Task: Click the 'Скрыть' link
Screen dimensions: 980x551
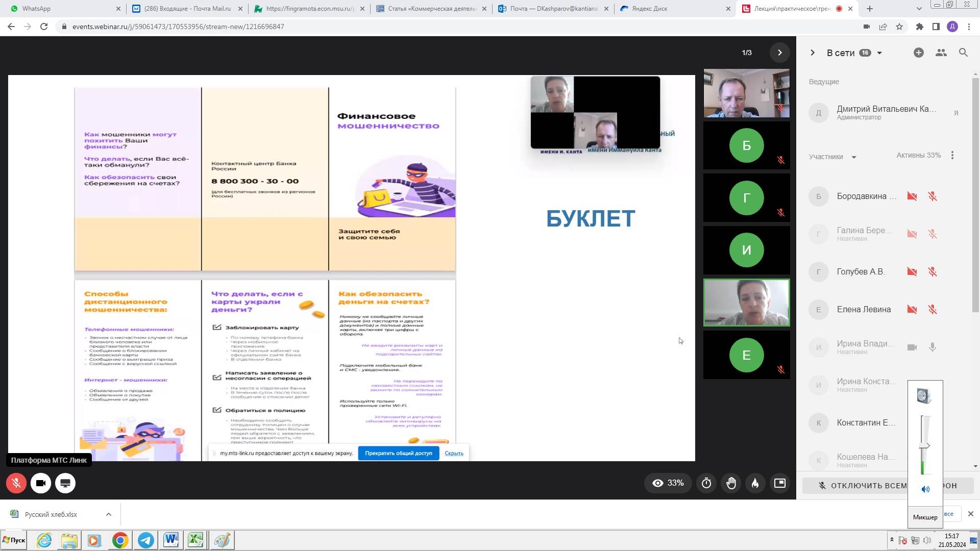Action: (x=454, y=453)
